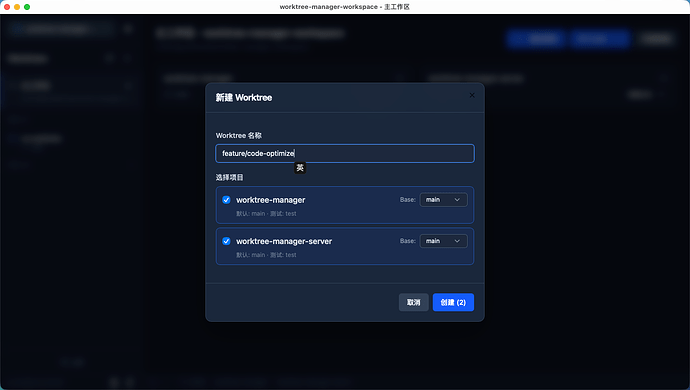Close the 新建 Worktree dialog with X
Viewport: 690px width, 390px height.
(472, 95)
